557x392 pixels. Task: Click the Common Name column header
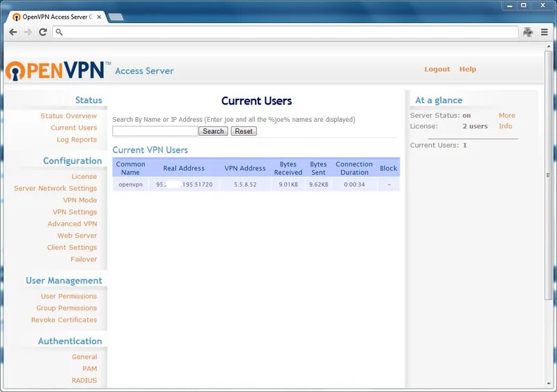click(130, 168)
